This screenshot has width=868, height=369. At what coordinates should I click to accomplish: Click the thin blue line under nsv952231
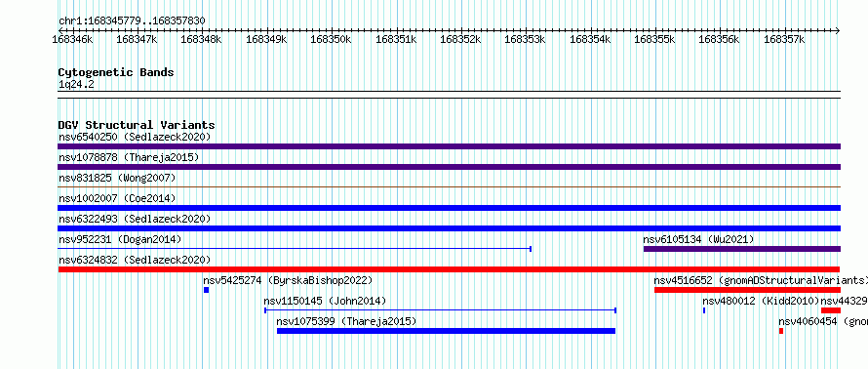(295, 249)
